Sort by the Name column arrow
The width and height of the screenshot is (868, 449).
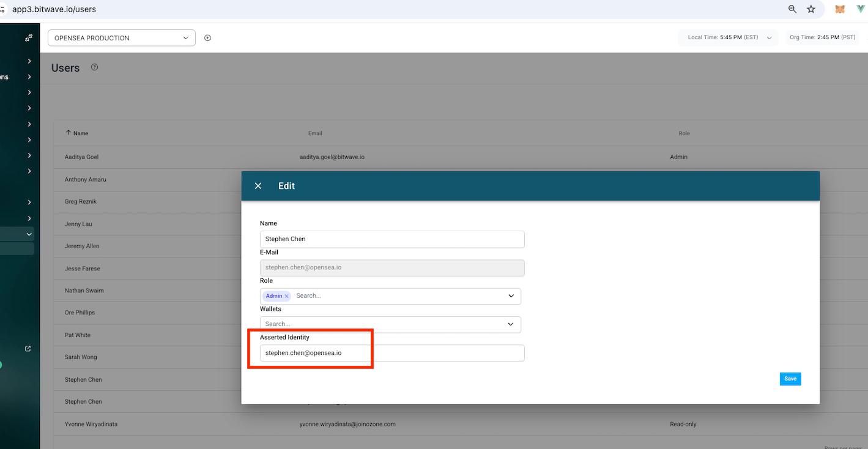[x=68, y=133]
